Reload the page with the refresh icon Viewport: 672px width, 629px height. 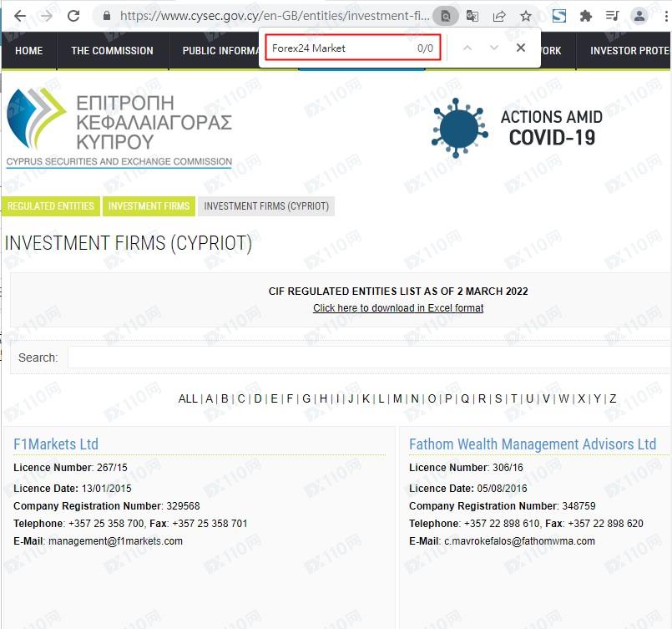tap(73, 16)
